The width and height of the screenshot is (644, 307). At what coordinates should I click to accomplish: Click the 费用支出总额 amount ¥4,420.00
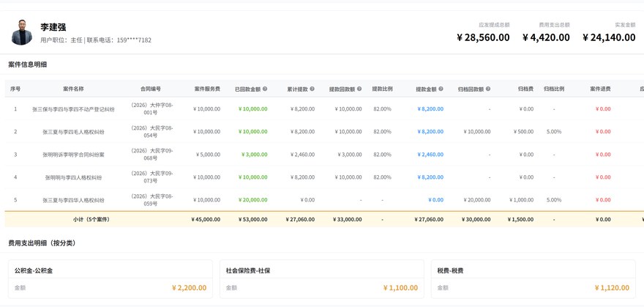[x=546, y=37]
